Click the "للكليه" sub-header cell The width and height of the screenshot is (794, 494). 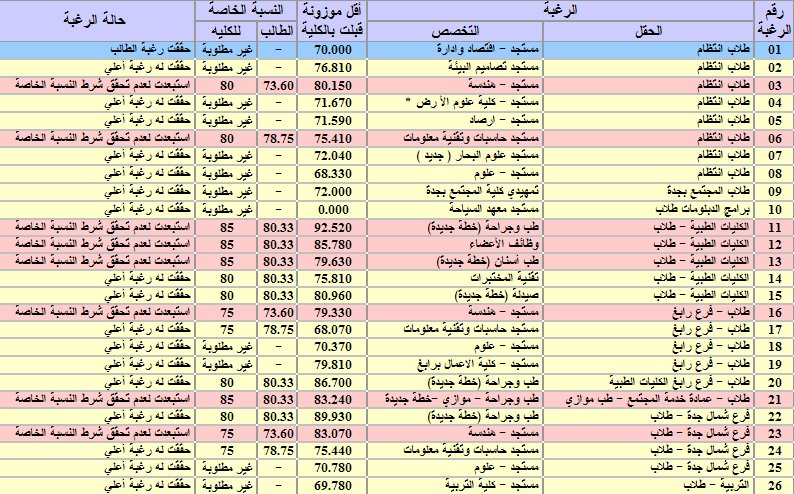tap(226, 30)
